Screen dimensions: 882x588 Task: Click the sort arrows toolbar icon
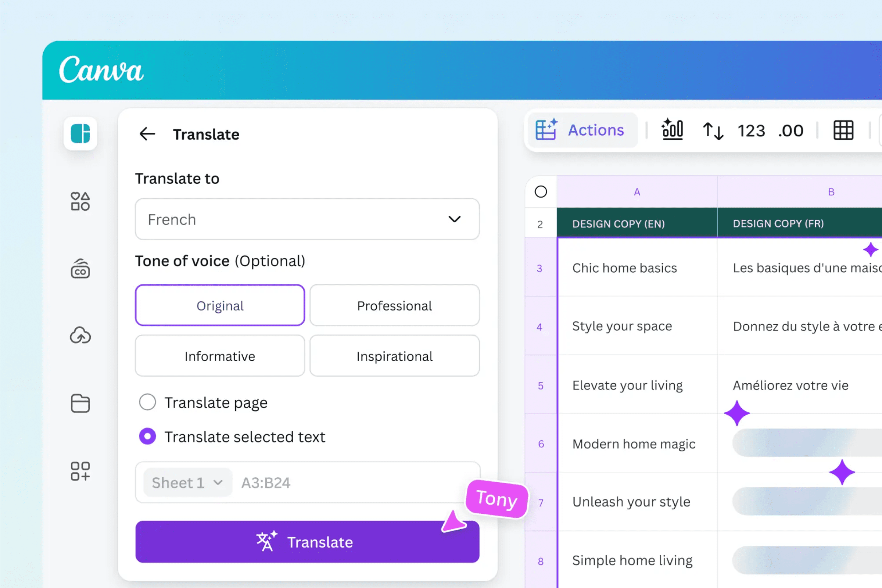(x=713, y=131)
